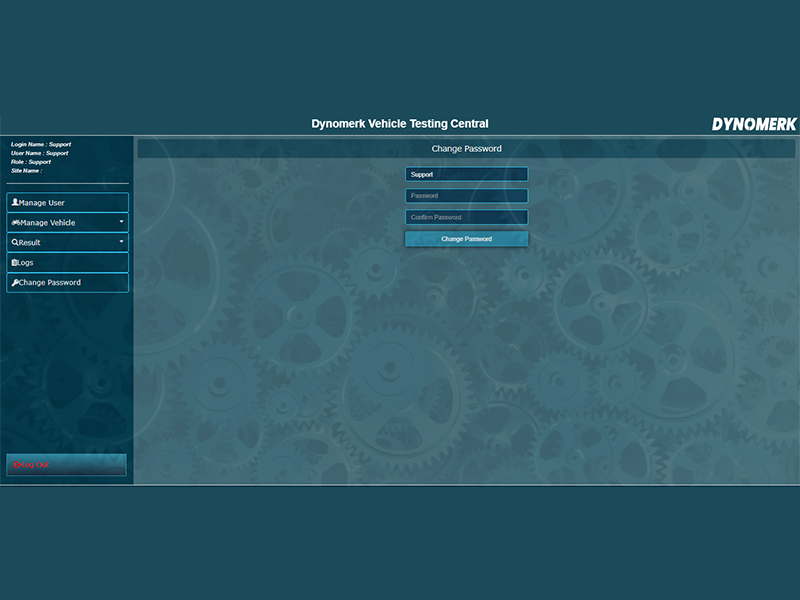The width and height of the screenshot is (800, 600).
Task: Expand the Result dropdown arrow
Action: (x=121, y=242)
